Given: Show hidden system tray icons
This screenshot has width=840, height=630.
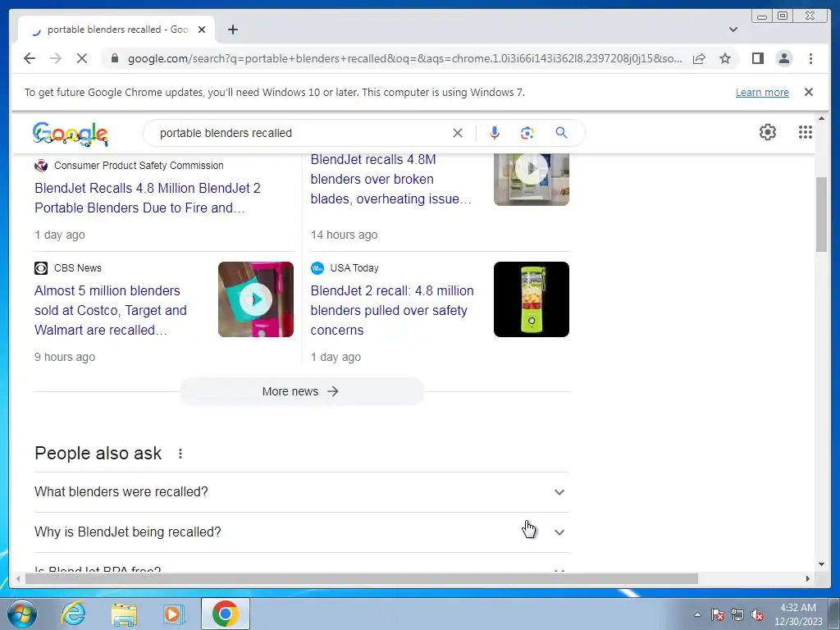Looking at the screenshot, I should click(x=697, y=614).
